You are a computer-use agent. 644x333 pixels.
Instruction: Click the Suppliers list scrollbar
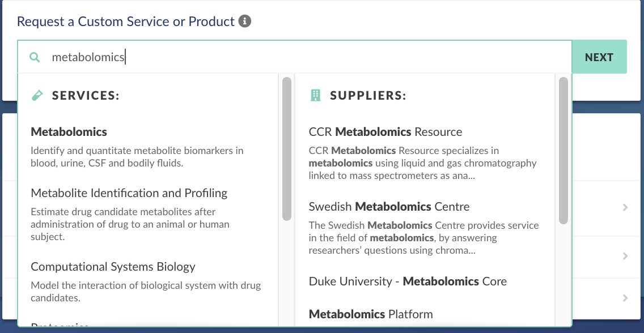click(563, 151)
